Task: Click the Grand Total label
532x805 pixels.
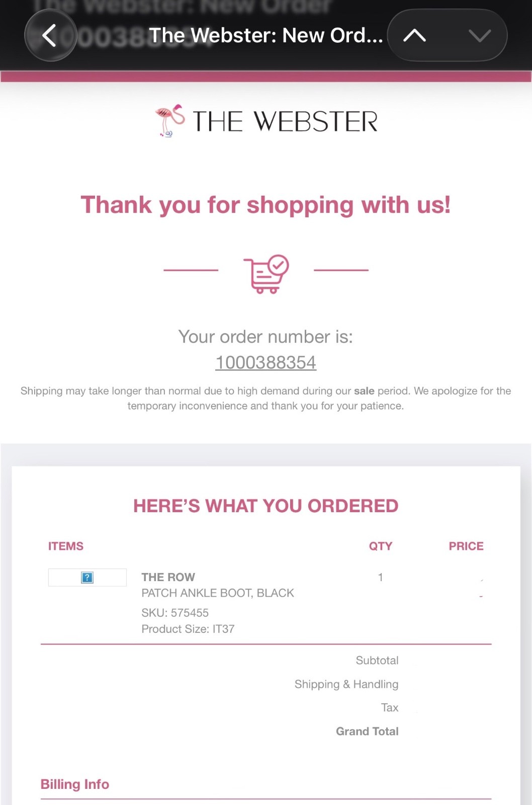Action: [x=367, y=732]
